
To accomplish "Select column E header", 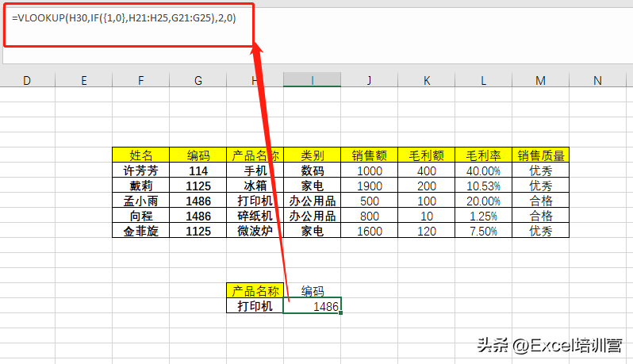I will 83,80.
